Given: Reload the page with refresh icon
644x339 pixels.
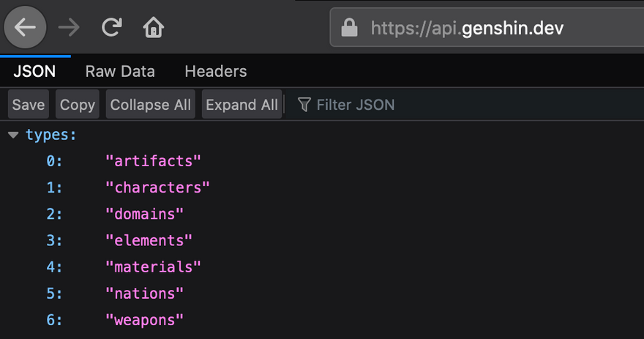Looking at the screenshot, I should [111, 28].
